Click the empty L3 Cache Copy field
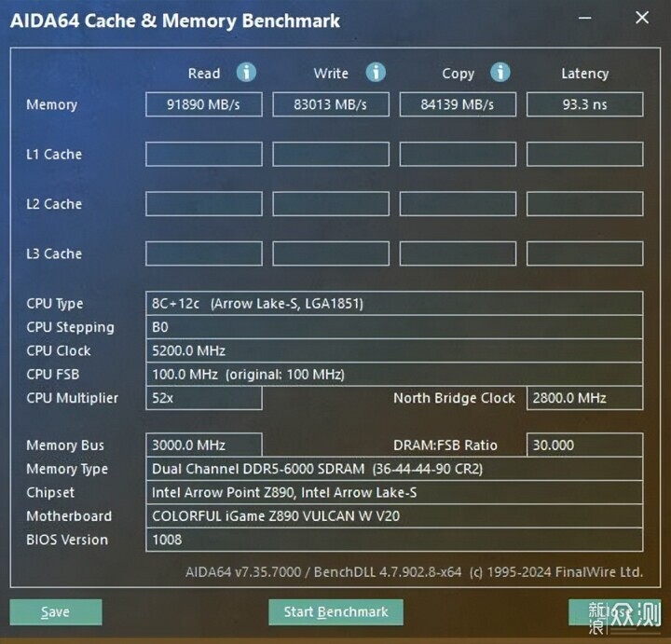 pos(458,253)
